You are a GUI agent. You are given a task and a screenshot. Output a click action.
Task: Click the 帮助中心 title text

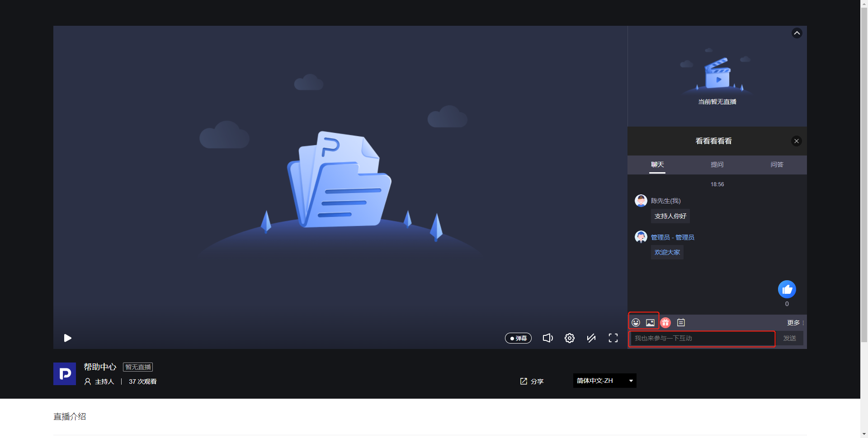pos(100,367)
